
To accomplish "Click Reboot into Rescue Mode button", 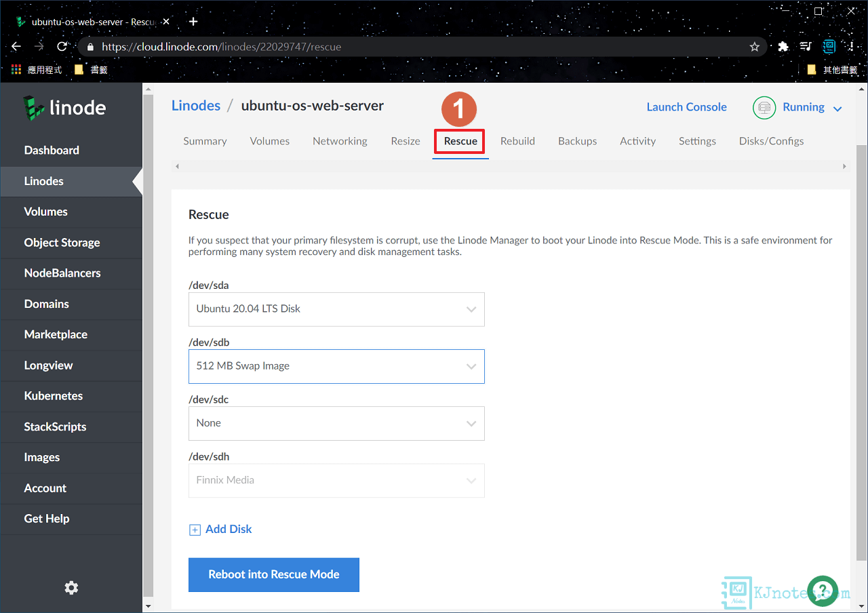I will tap(274, 575).
